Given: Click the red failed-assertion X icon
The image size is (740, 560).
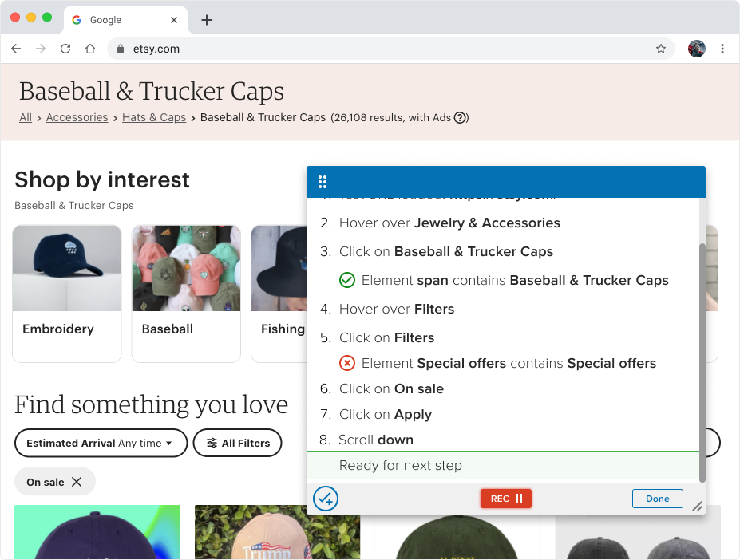Looking at the screenshot, I should pos(347,363).
